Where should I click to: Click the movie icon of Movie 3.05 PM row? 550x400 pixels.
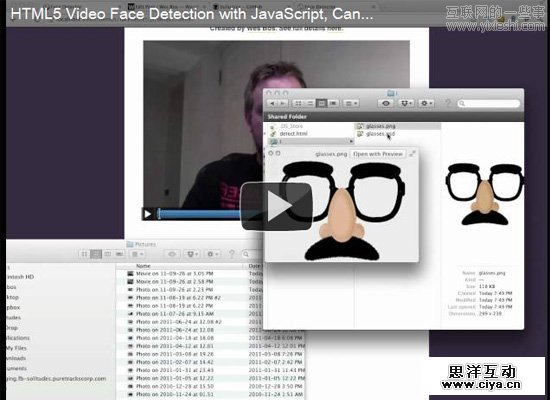click(x=130, y=273)
